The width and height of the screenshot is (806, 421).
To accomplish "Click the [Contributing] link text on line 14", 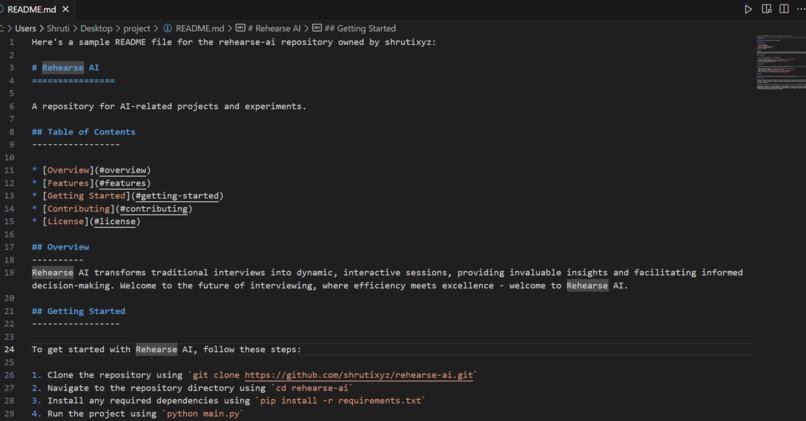I will coord(78,209).
